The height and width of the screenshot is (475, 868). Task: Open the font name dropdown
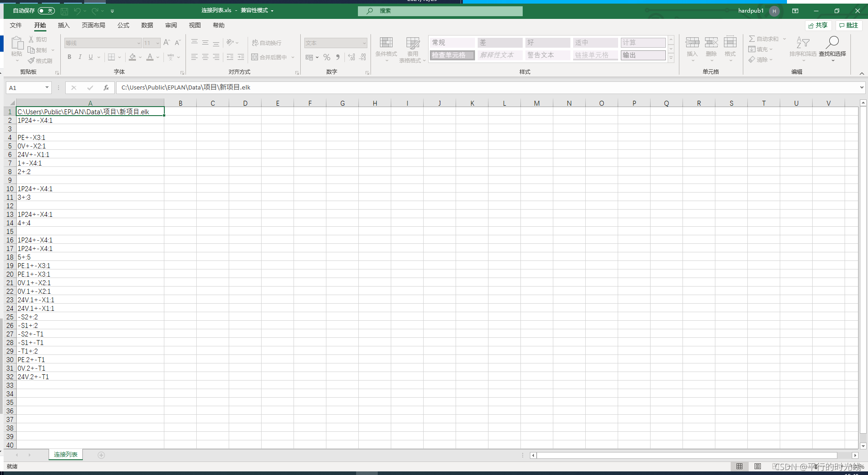[x=139, y=43]
